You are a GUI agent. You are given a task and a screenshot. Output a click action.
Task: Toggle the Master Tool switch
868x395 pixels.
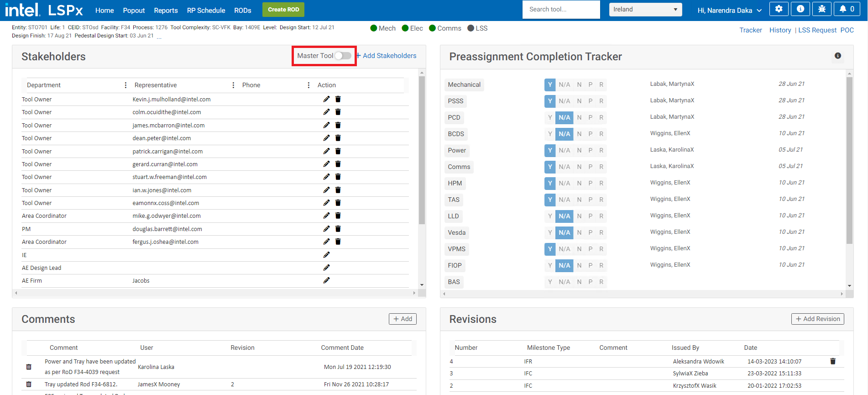343,56
